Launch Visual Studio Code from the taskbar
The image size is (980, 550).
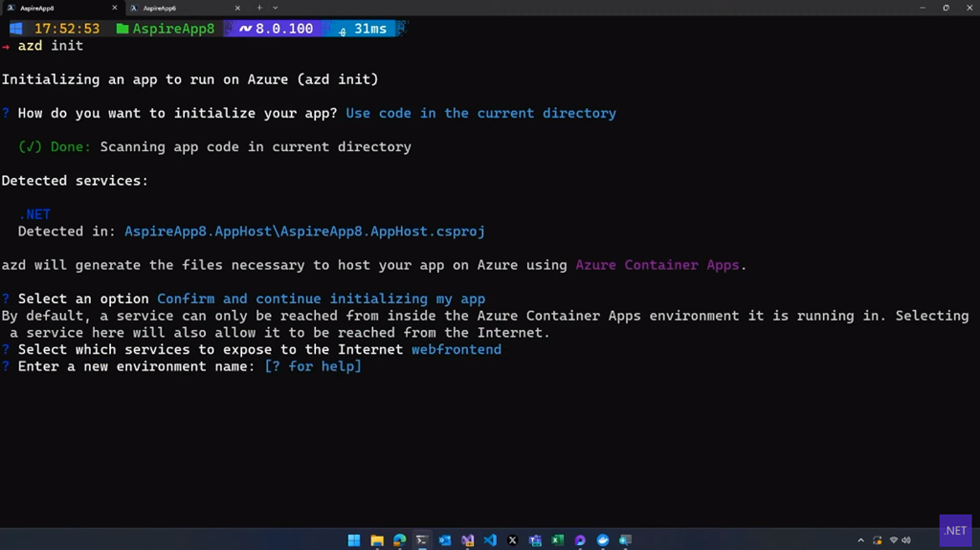click(x=490, y=540)
